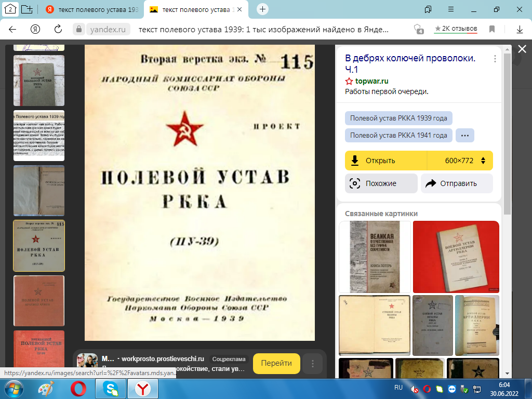Open the 600×772 size dropdown

coord(460,161)
